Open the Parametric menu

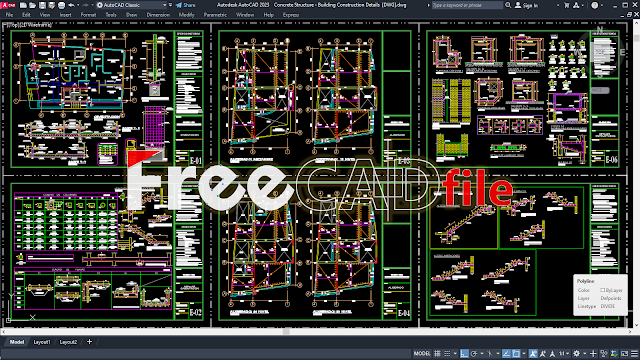(215, 15)
